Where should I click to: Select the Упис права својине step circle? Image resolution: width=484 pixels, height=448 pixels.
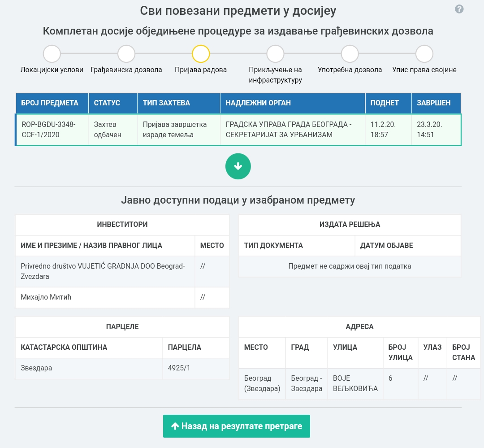424,54
